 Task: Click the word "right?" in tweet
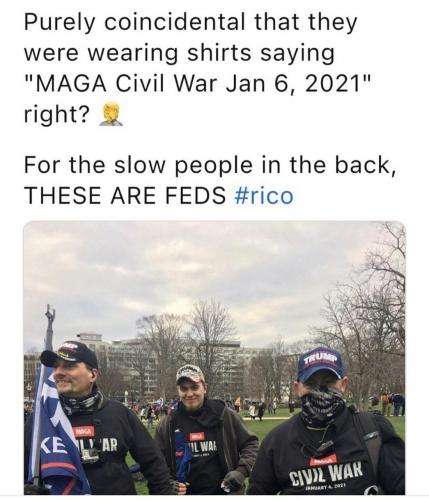57,115
